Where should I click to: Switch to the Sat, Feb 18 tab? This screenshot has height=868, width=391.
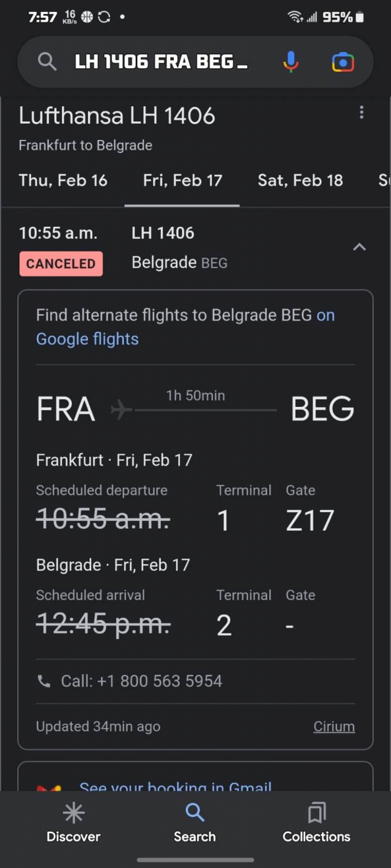pyautogui.click(x=300, y=181)
